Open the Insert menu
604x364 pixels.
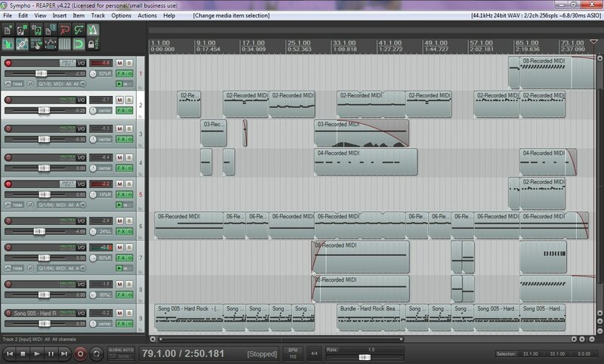(x=60, y=15)
